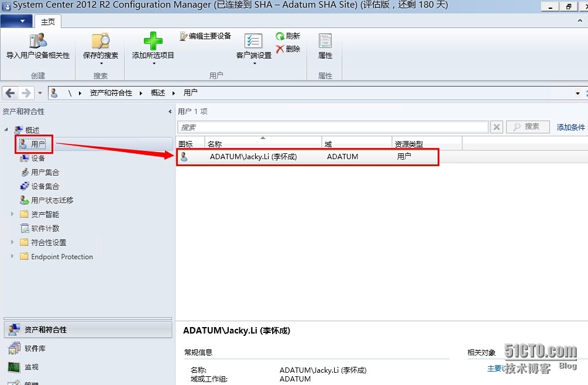Screen dimensions: 588x385
Task: Switch to 资产和符合性 workspace
Action: tap(88, 329)
